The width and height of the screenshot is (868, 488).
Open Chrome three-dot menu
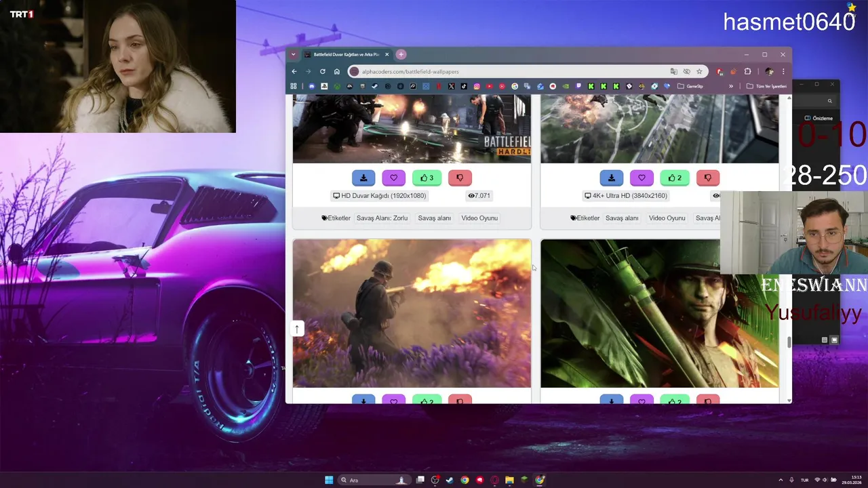783,71
